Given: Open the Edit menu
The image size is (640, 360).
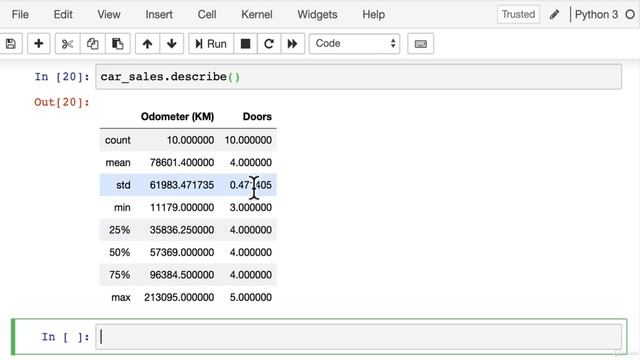Looking at the screenshot, I should coord(63,15).
